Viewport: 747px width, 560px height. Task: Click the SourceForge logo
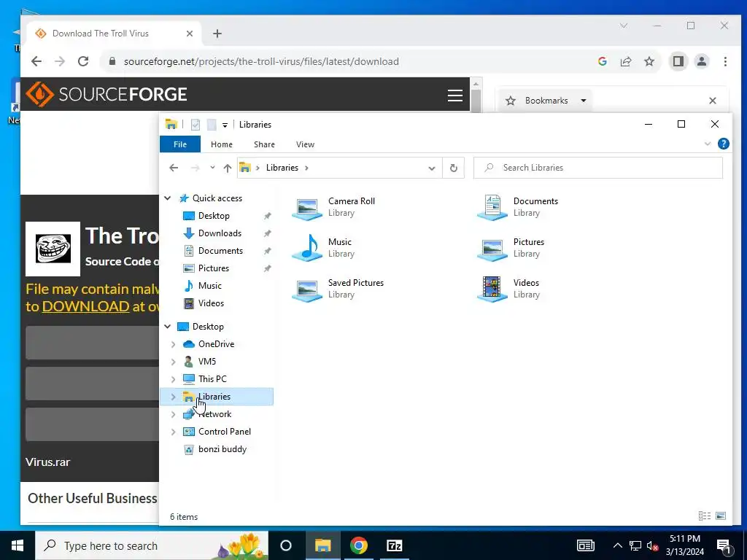[x=107, y=94]
